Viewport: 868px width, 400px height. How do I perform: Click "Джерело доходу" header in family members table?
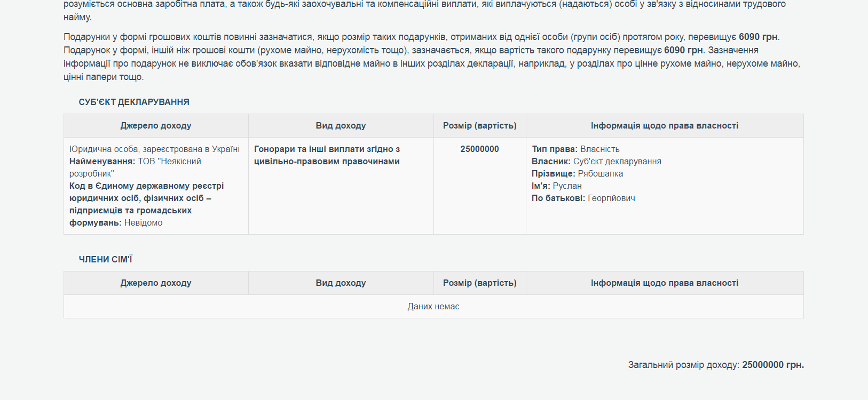(155, 283)
